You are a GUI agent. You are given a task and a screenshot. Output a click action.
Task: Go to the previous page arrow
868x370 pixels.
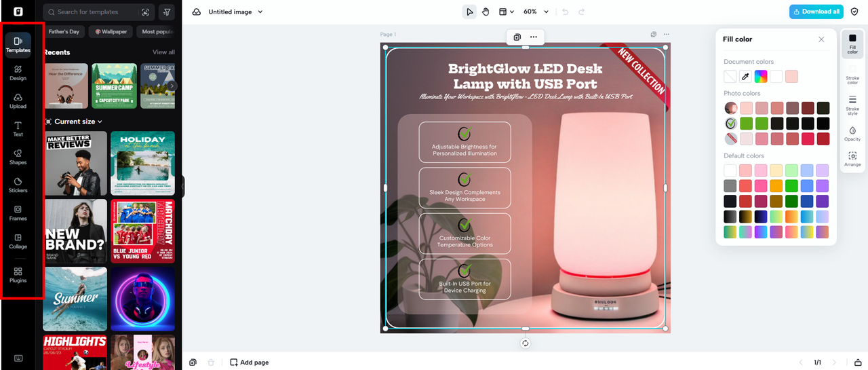801,363
